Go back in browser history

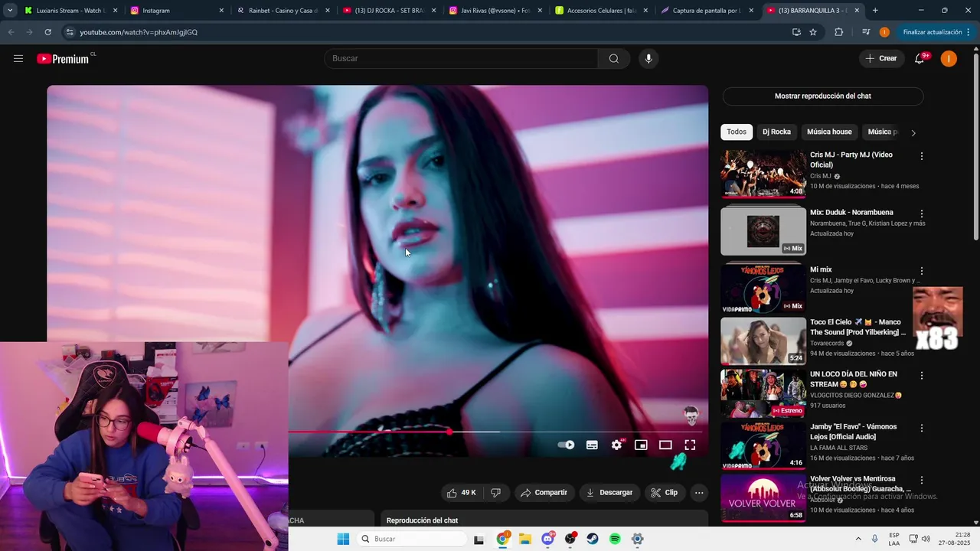tap(11, 32)
